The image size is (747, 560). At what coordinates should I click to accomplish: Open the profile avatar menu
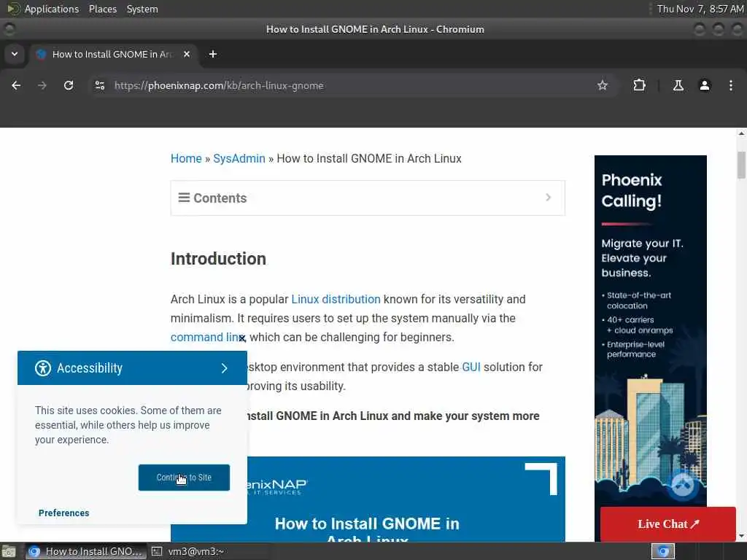pos(705,85)
